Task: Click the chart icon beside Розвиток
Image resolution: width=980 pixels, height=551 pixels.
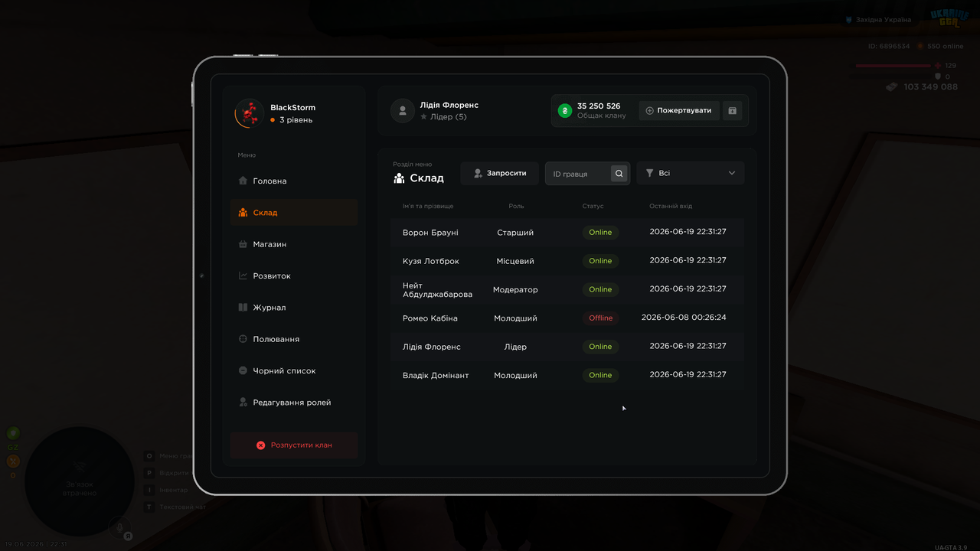Action: [x=243, y=275]
